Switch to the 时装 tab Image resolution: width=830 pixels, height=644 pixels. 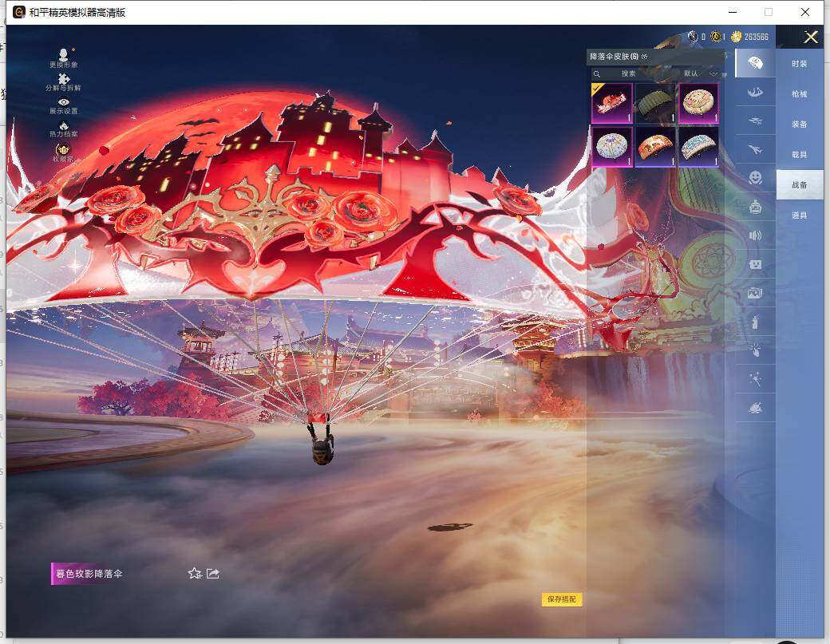point(800,64)
